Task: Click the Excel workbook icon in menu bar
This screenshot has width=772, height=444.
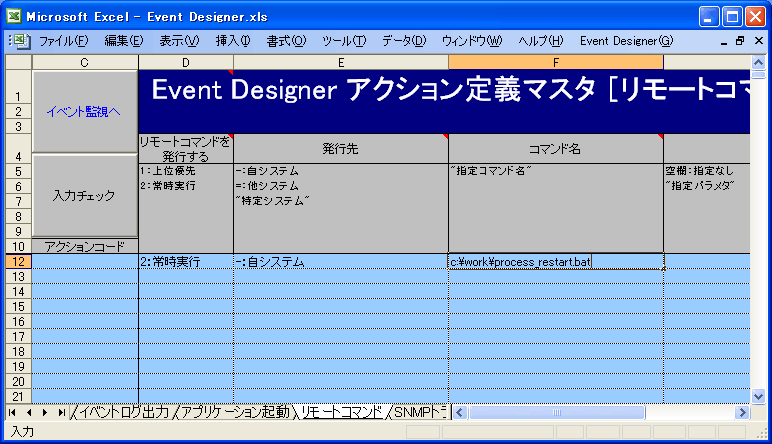Action: 22,41
